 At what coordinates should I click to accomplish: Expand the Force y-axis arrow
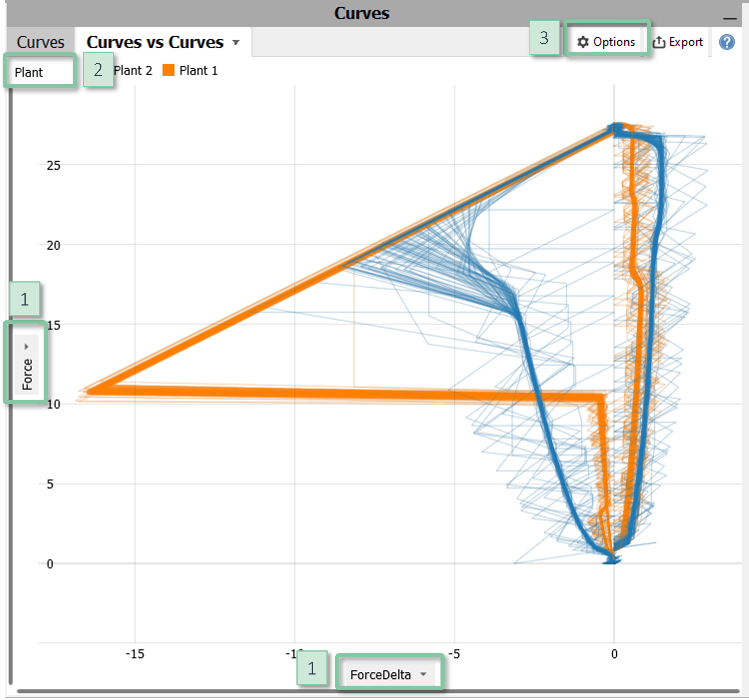(26, 346)
